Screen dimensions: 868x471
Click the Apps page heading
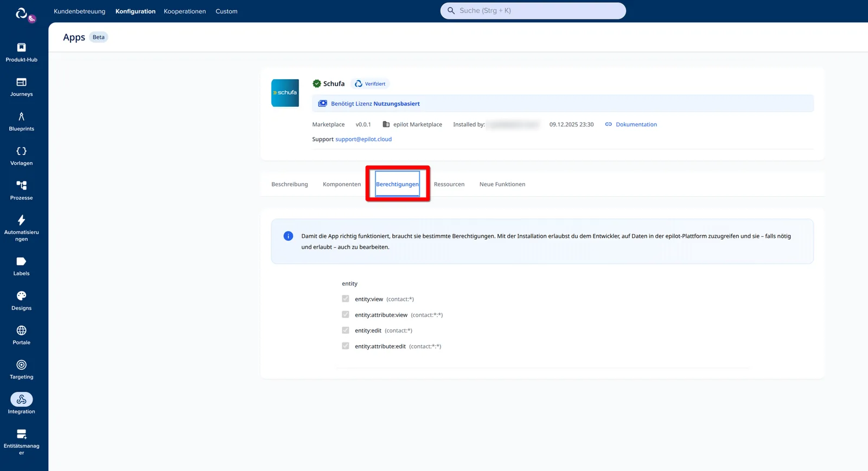[74, 37]
